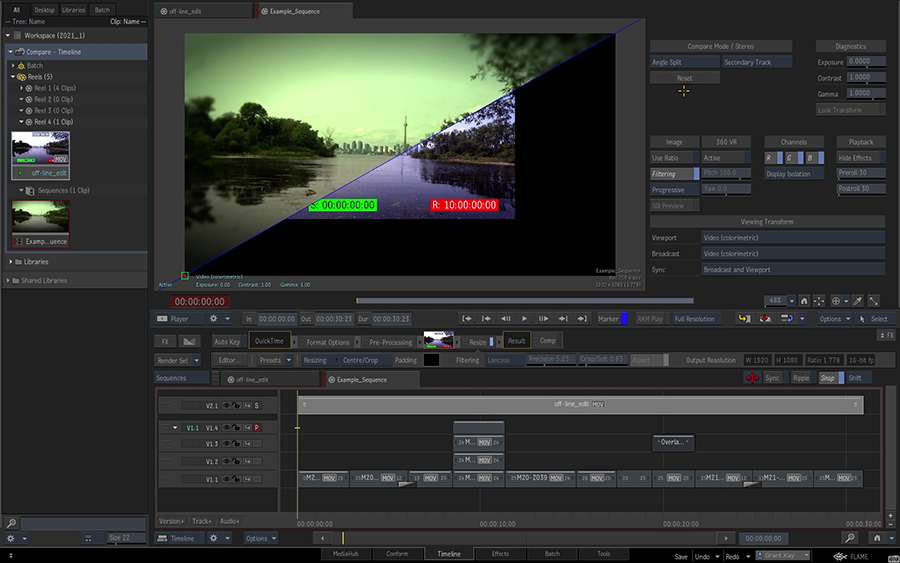Click the Play button in transport controls
This screenshot has width=900, height=563.
click(x=525, y=319)
